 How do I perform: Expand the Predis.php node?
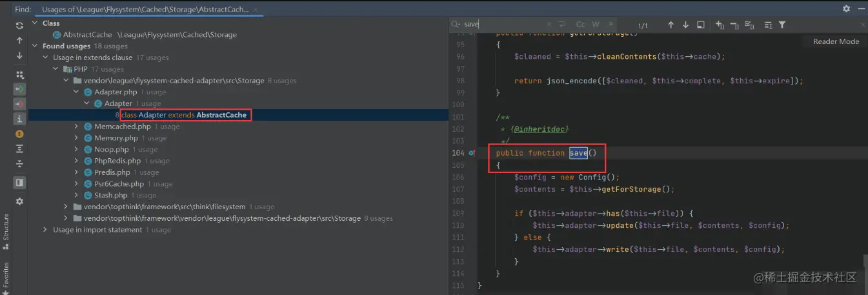coord(77,172)
